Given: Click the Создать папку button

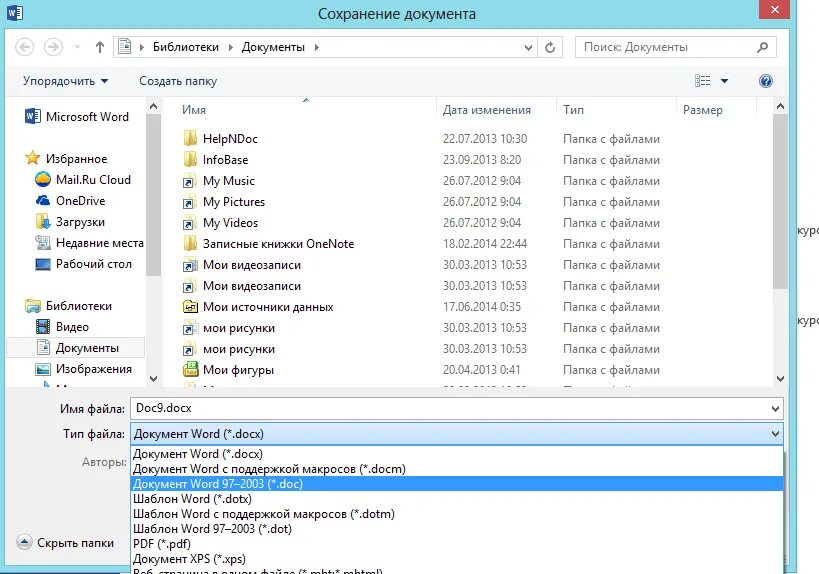Looking at the screenshot, I should (178, 81).
